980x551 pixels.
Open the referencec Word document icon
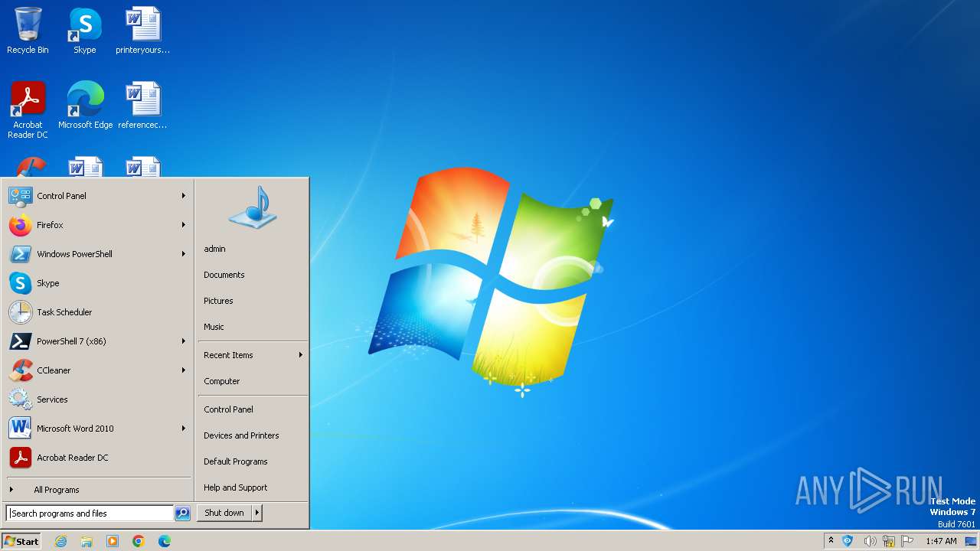click(x=142, y=105)
